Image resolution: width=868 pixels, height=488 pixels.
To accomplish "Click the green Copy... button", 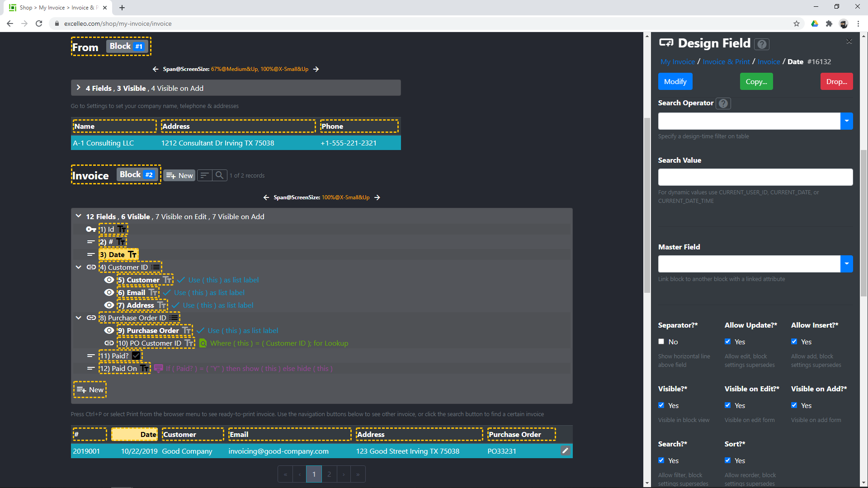I will [756, 82].
